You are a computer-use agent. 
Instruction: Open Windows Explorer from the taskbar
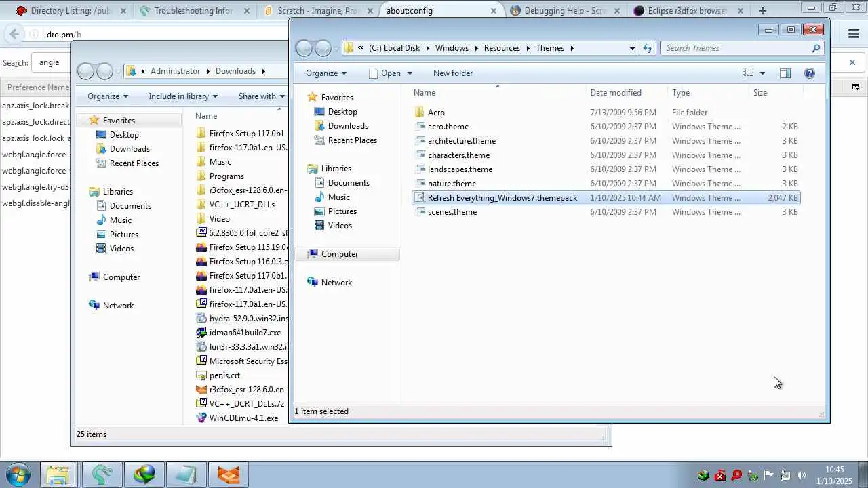click(58, 474)
